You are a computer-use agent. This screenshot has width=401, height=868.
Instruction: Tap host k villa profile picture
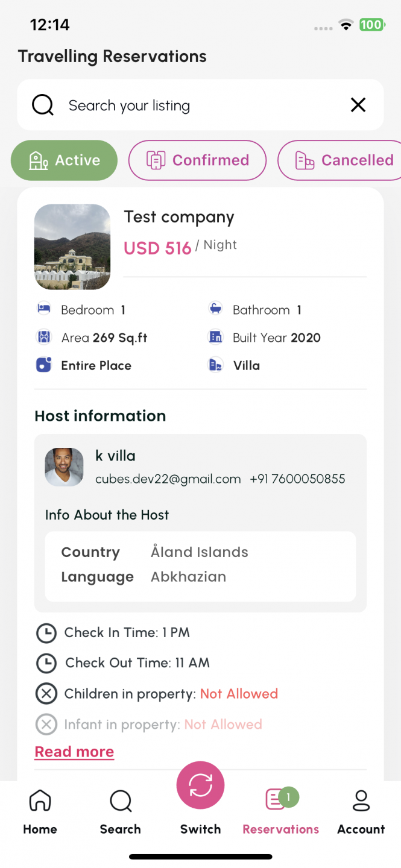click(65, 467)
